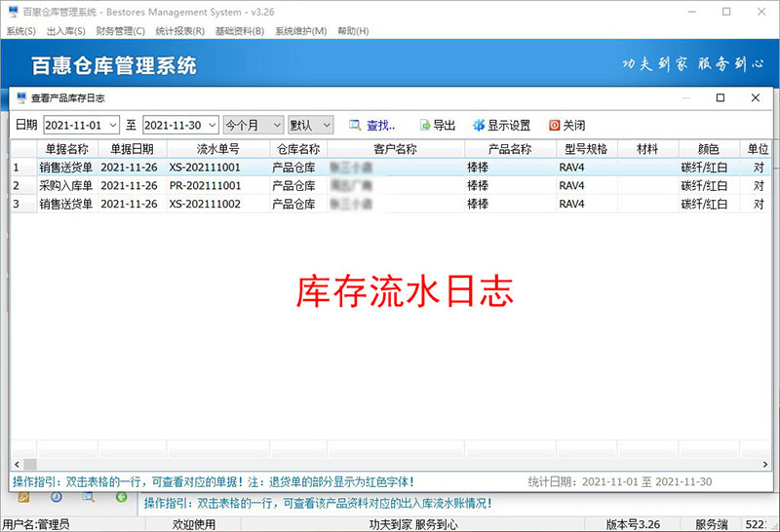
Task: Select row number 2 header
Action: (x=23, y=186)
